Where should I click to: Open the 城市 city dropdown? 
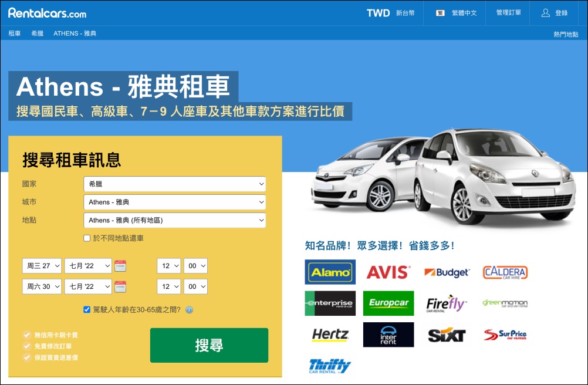point(175,202)
